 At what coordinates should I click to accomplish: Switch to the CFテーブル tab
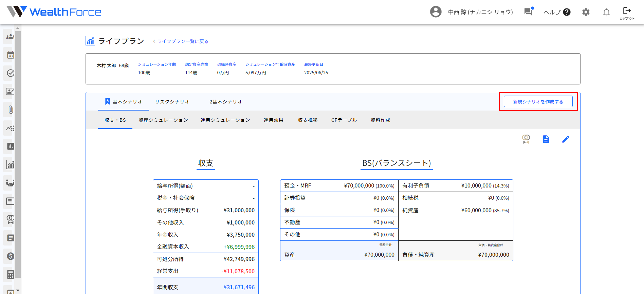(x=344, y=120)
